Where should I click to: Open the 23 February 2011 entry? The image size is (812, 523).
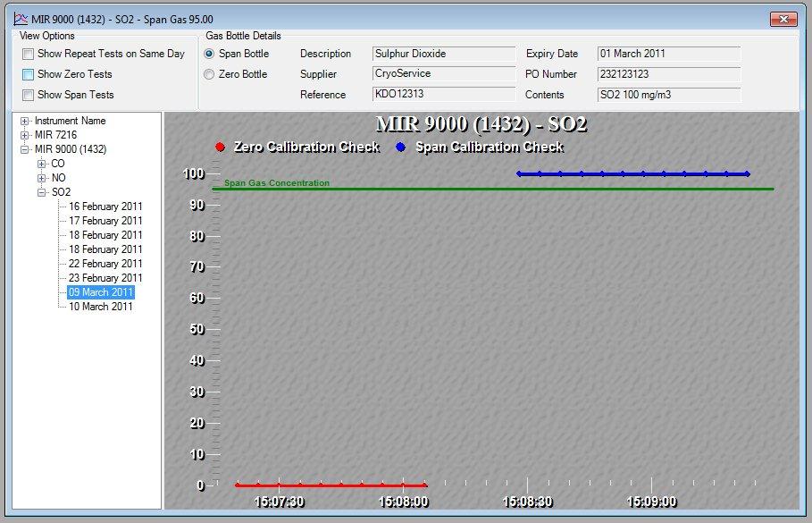pos(105,278)
